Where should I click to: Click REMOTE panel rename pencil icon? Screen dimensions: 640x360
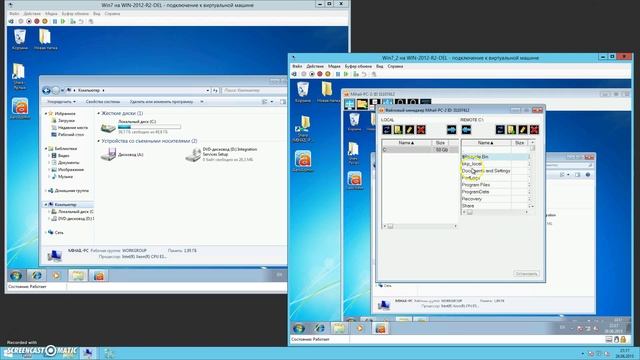pyautogui.click(x=523, y=130)
